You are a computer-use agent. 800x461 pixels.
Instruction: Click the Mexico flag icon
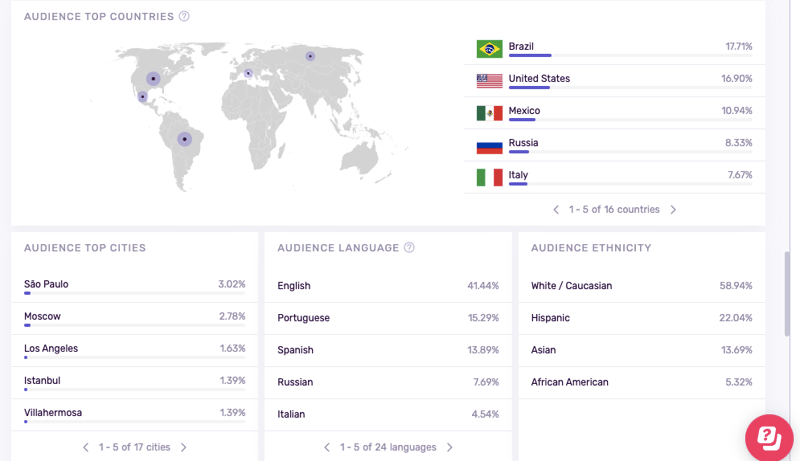click(x=489, y=113)
